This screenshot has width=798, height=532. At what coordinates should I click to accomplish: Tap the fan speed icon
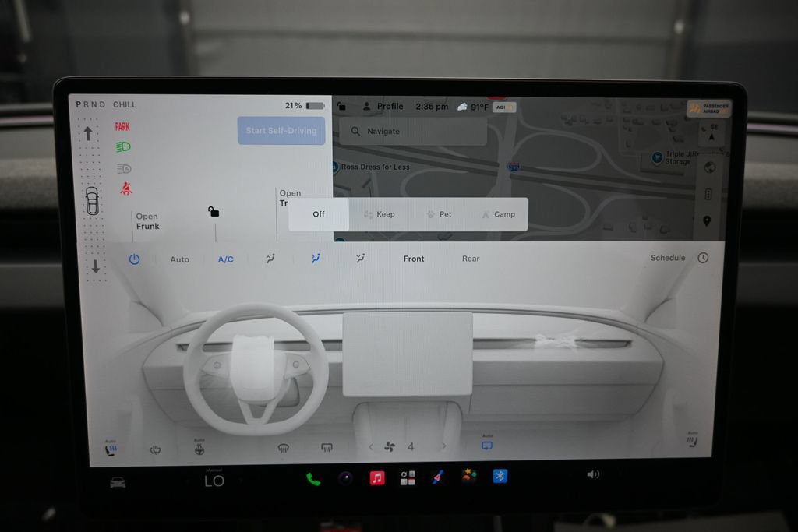[390, 447]
